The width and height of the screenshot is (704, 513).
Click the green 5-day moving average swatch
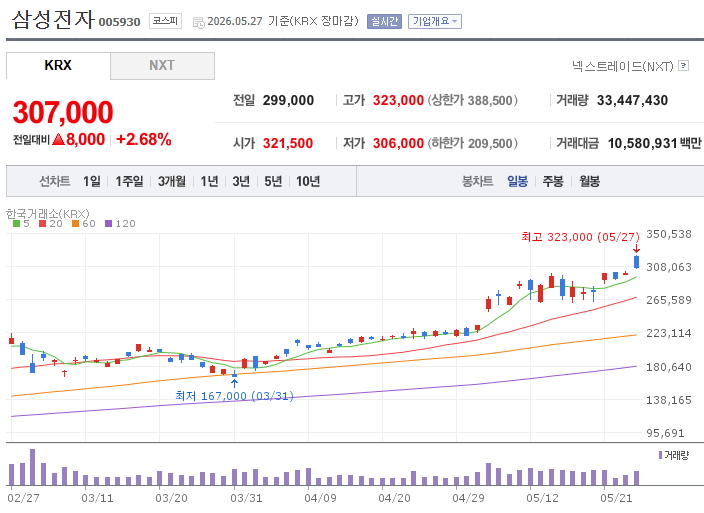click(x=17, y=224)
